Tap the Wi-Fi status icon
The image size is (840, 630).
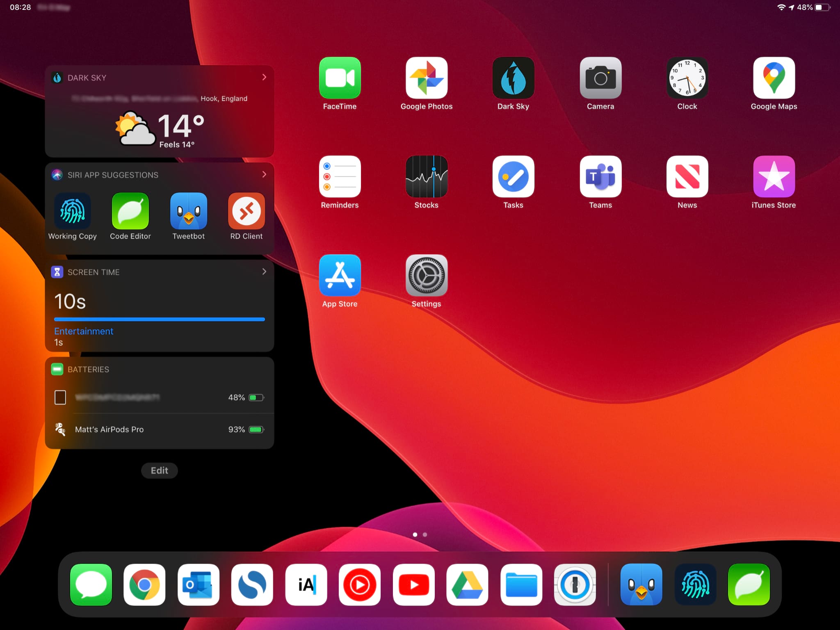pos(781,7)
